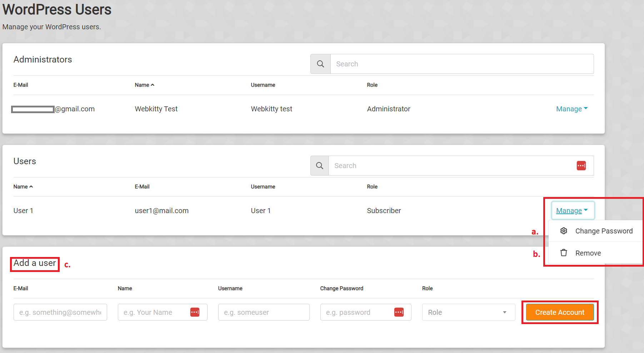Focus the Users search field

click(461, 166)
